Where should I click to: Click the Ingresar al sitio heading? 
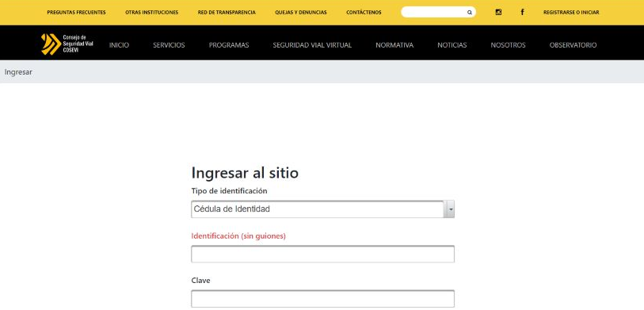pyautogui.click(x=245, y=173)
